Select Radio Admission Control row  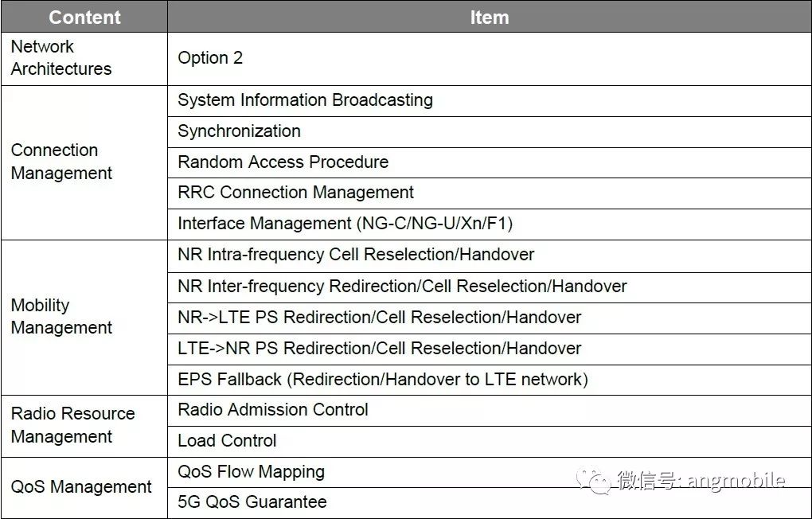[x=490, y=411]
